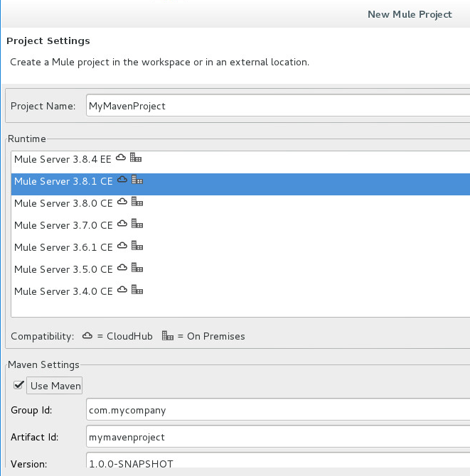Focus the Project Name text field
This screenshot has width=470, height=476.
pos(278,105)
